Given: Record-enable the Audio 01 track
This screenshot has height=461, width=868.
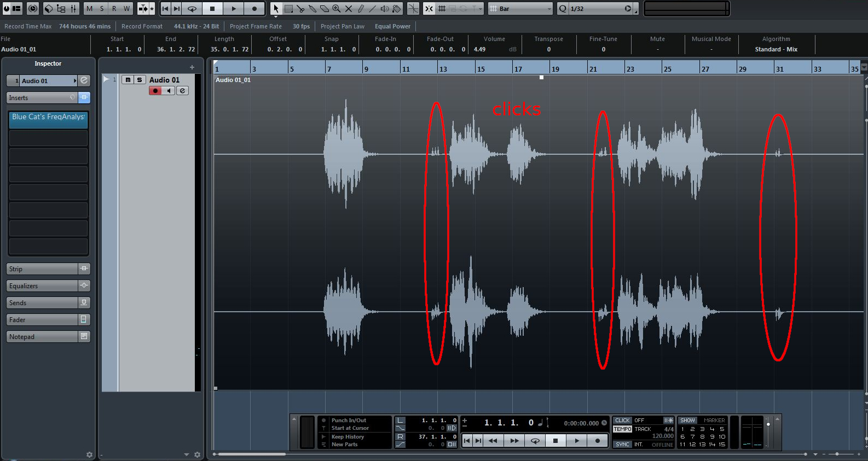Looking at the screenshot, I should [x=155, y=91].
